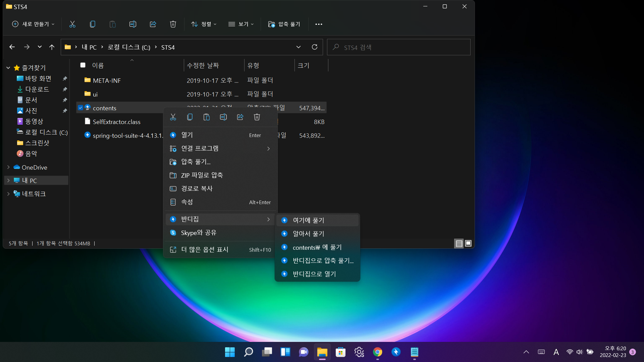644x362 pixels.
Task: Switch to large thumbnails view icon
Action: (468, 243)
